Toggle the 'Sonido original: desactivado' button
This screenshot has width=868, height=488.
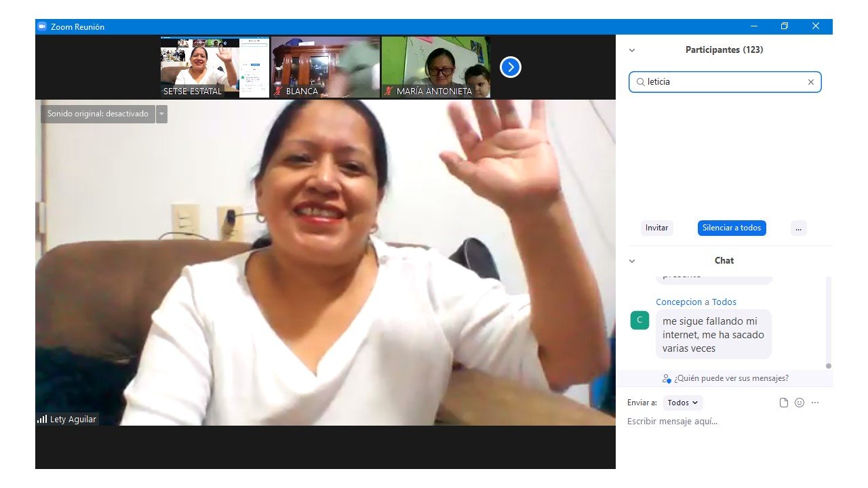coord(98,114)
